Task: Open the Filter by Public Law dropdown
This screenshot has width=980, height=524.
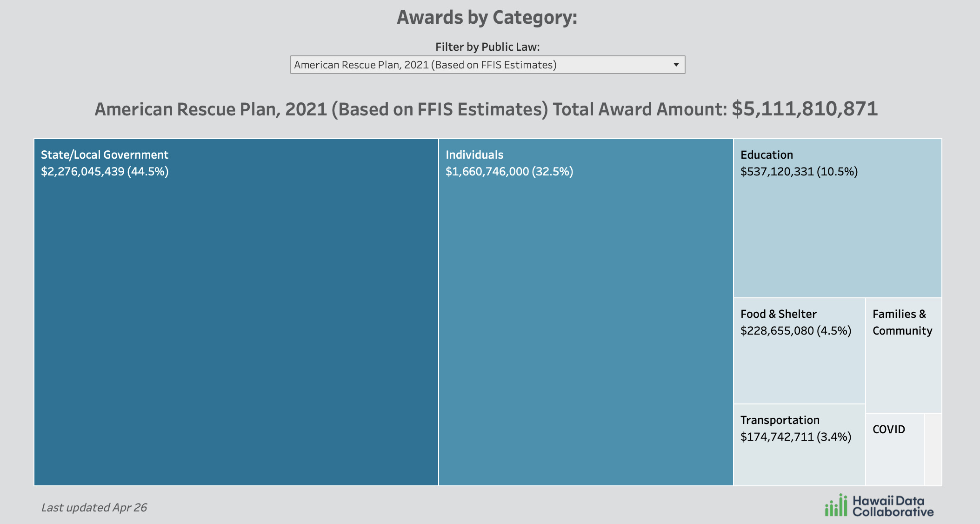Action: click(487, 65)
